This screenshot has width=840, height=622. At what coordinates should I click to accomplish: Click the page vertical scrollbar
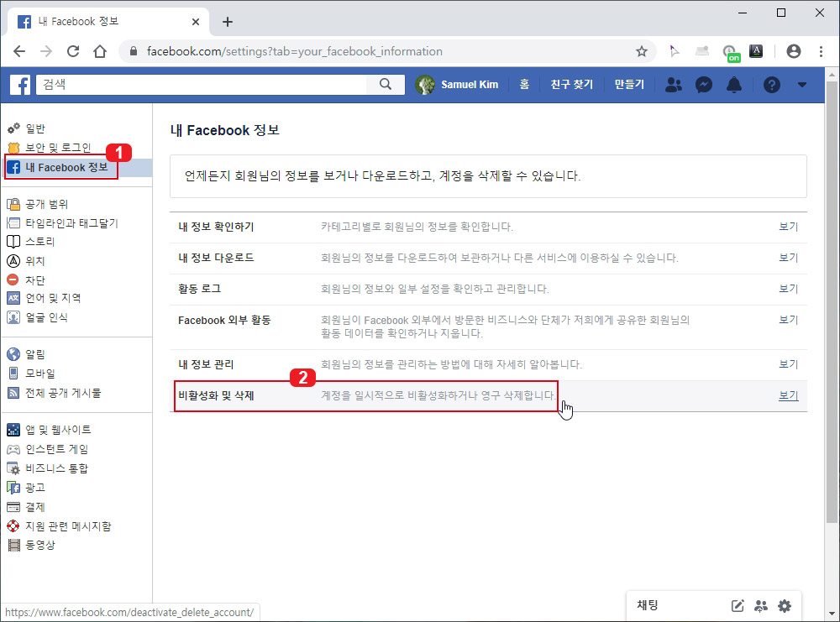tap(832, 301)
